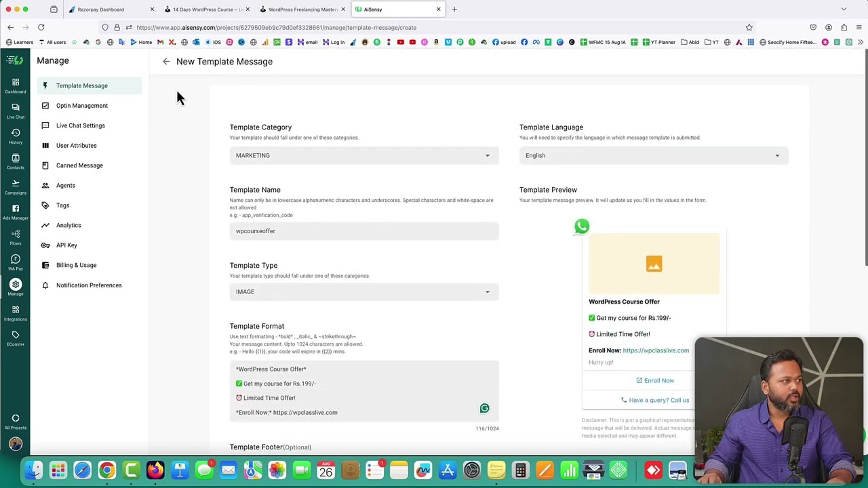Switch to the 14 Days WordPress Course tab
This screenshot has width=868, height=488.
click(207, 9)
